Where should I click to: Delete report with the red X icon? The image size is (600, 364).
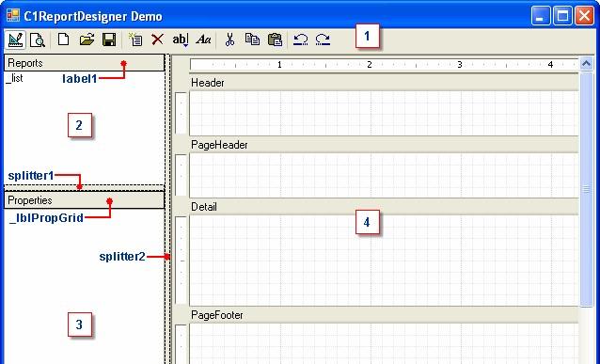(157, 40)
